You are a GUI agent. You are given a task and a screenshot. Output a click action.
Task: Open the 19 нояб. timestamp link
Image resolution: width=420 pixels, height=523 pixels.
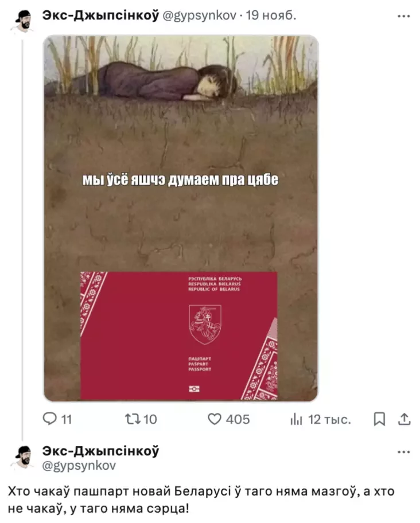point(271,15)
